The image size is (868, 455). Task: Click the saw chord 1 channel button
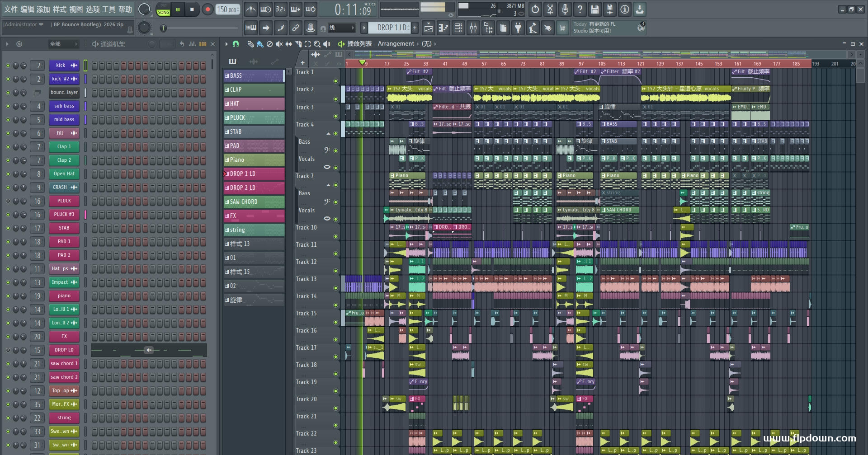click(x=64, y=364)
